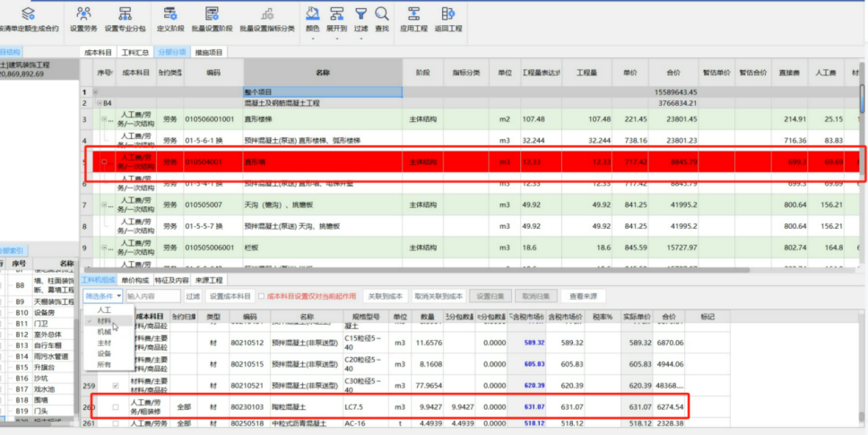Screen dimensions: 868x435
Task: Switch to the 分部分项 tab
Action: click(172, 53)
